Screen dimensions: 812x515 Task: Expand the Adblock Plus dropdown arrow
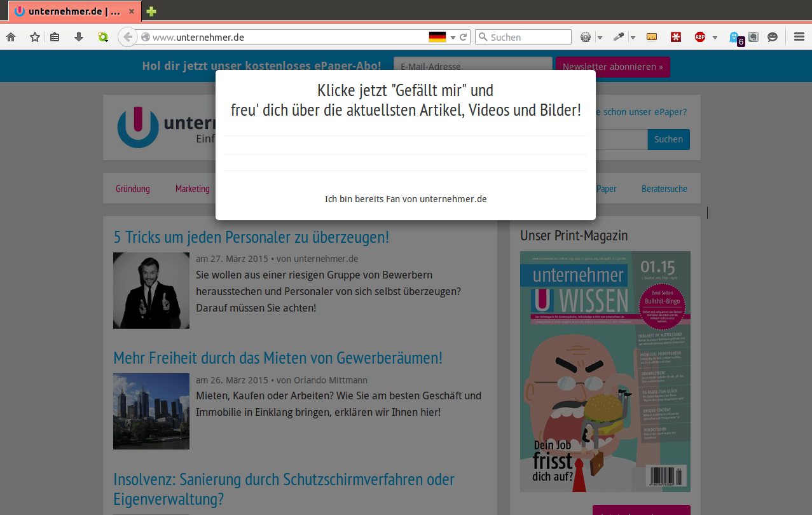tap(715, 38)
